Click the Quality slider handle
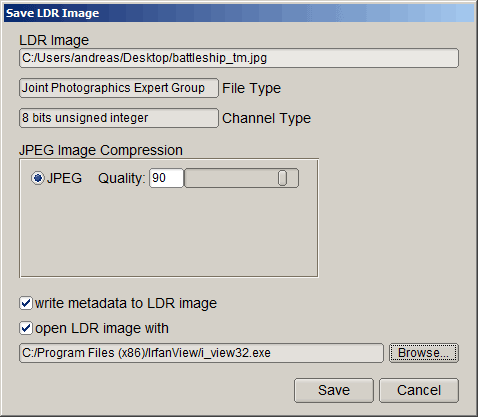The height and width of the screenshot is (417, 478). 282,178
